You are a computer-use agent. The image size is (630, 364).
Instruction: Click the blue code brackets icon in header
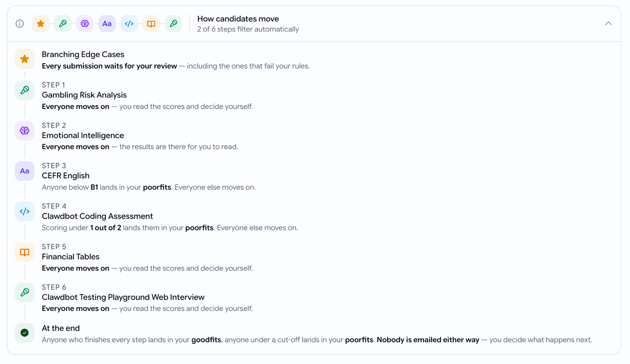tap(129, 24)
